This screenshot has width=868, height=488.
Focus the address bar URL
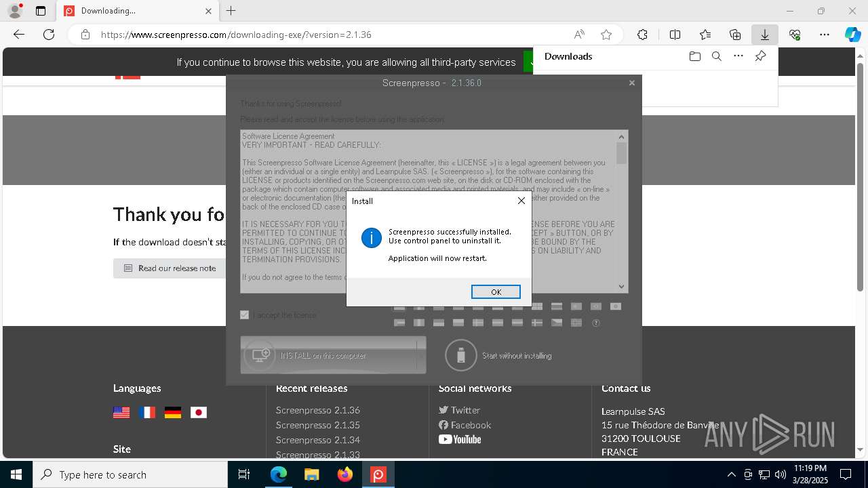[x=236, y=35]
